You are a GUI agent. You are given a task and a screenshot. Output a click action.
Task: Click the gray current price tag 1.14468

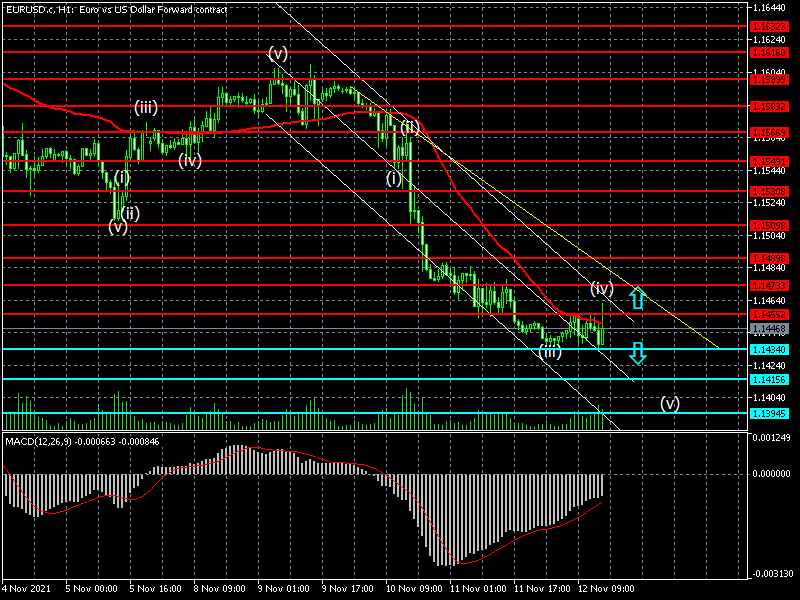pyautogui.click(x=770, y=328)
